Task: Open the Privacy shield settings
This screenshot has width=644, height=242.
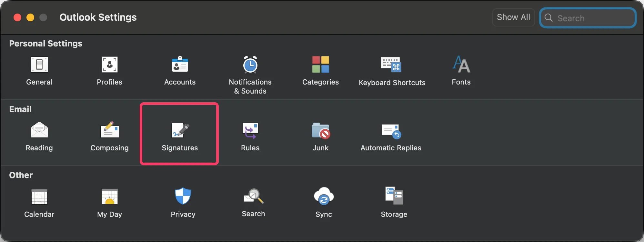Action: [183, 203]
